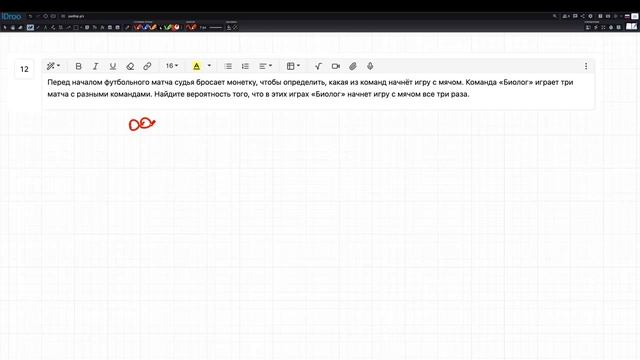
Task: Open font size 16 dropdown
Action: [x=172, y=66]
